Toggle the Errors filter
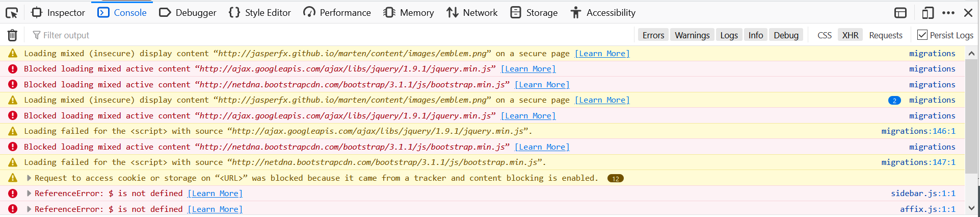Screen dimensions: 980x217 (653, 35)
